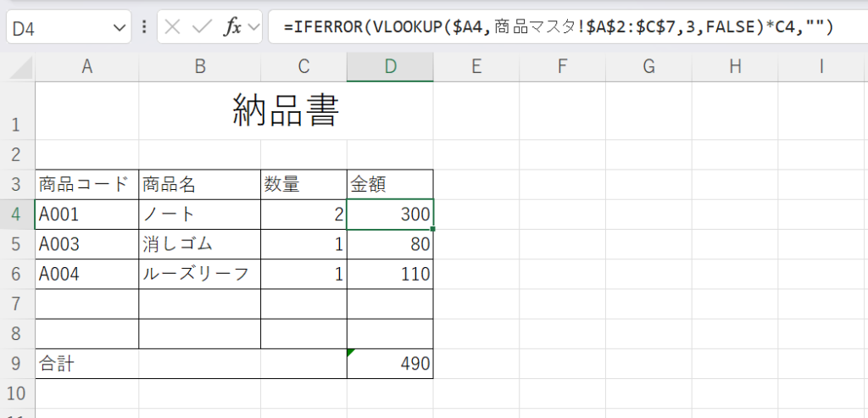Expand the dropdown arrow beside the fx button
Viewport: 868px width, 418px height.
[253, 26]
